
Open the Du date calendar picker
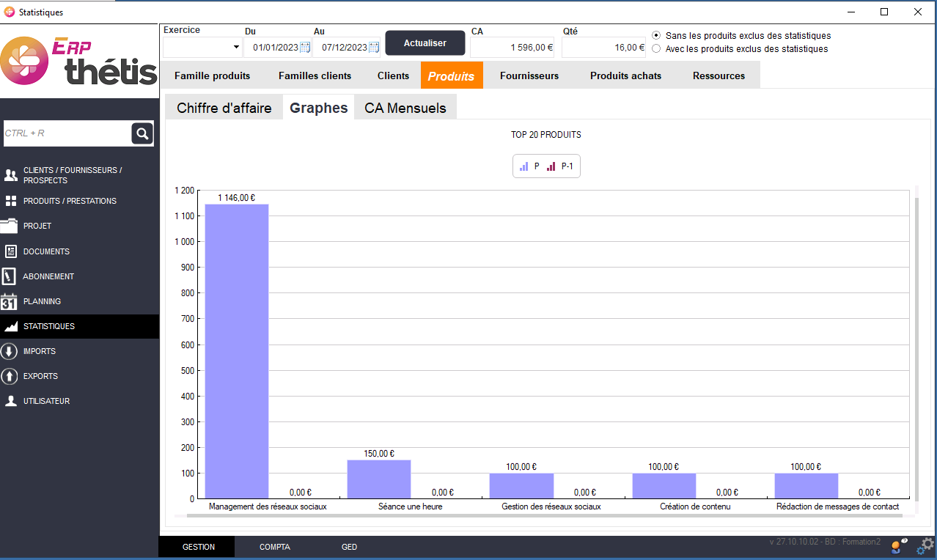pos(305,48)
